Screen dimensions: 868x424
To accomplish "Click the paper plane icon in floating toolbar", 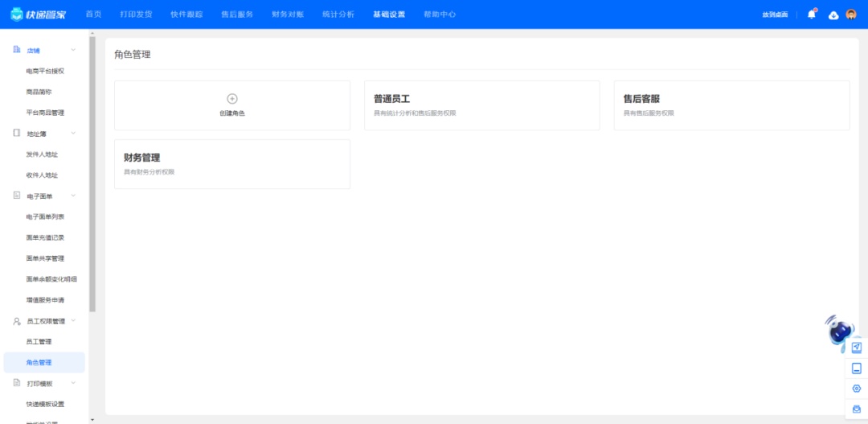I will (857, 347).
